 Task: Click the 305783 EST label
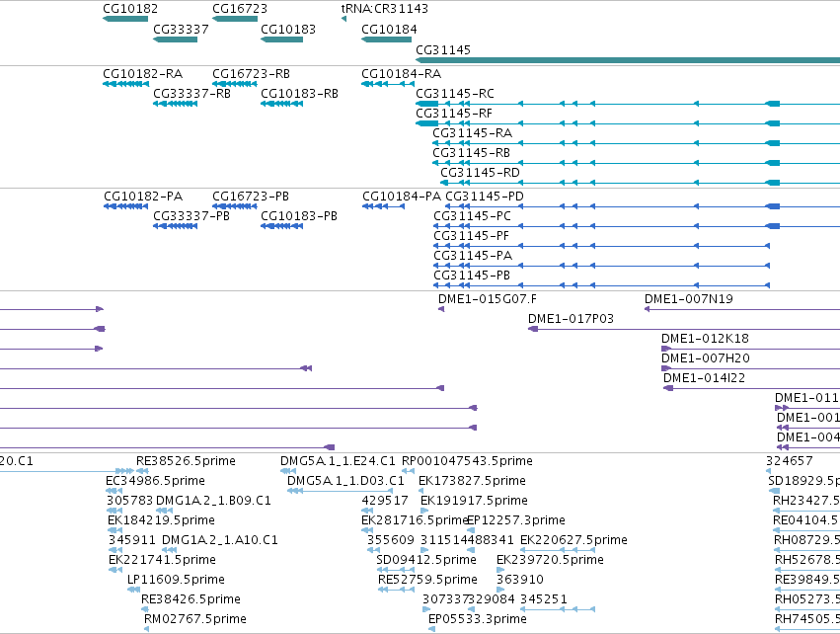coord(129,501)
